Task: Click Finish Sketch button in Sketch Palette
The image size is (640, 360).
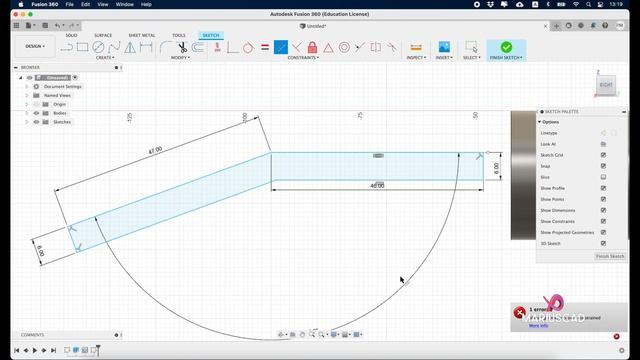Action: click(610, 256)
